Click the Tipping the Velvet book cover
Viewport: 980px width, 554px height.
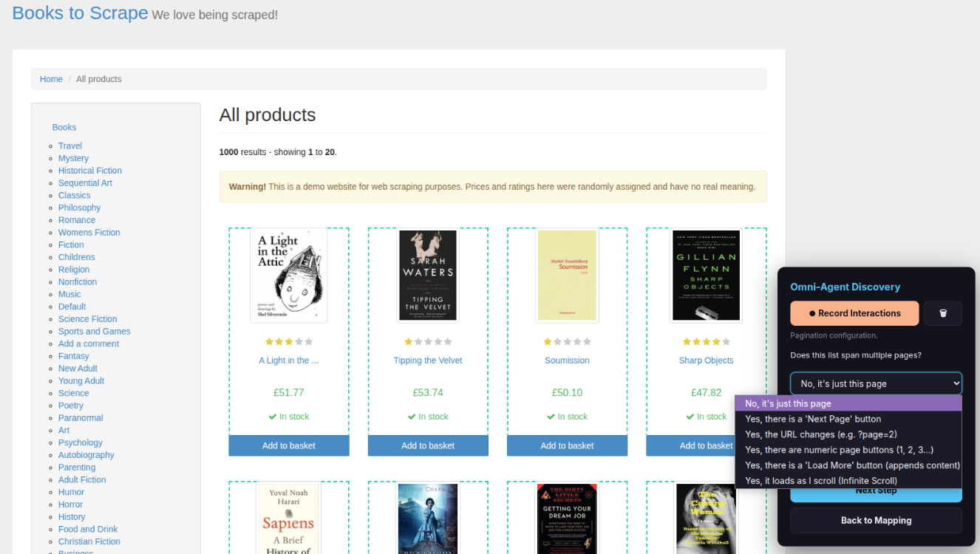[428, 275]
